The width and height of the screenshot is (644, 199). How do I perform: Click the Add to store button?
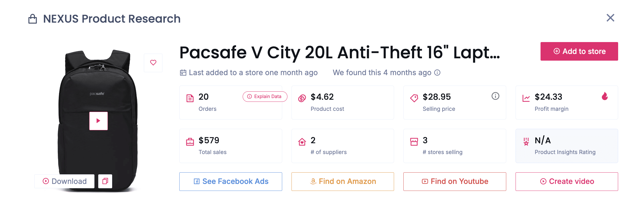pyautogui.click(x=579, y=51)
